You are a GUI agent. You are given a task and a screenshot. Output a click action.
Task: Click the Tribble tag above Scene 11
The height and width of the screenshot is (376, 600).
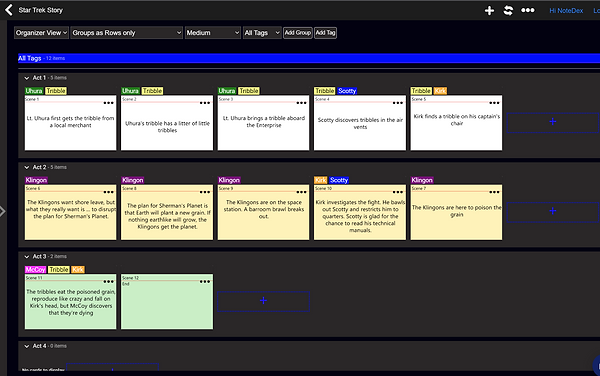click(59, 270)
